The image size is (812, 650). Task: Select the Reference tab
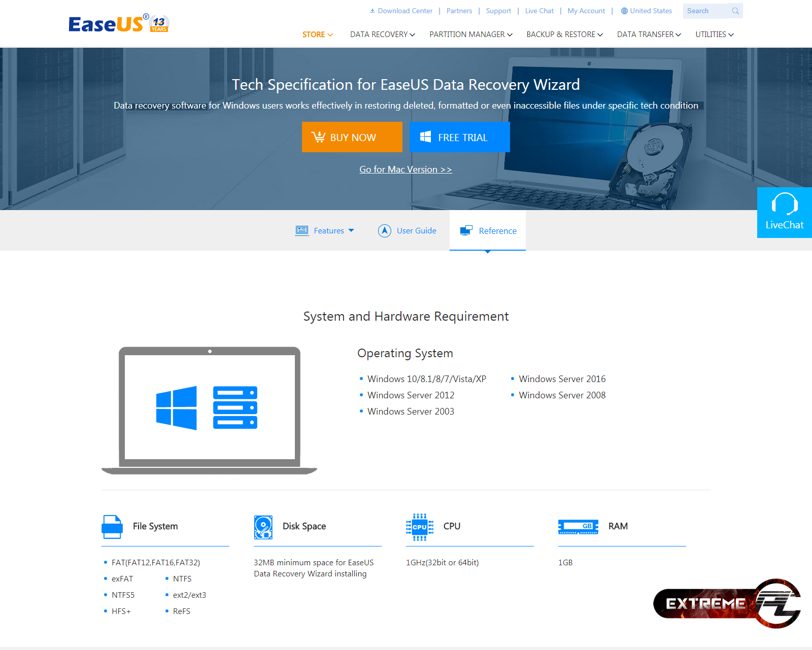(x=488, y=231)
